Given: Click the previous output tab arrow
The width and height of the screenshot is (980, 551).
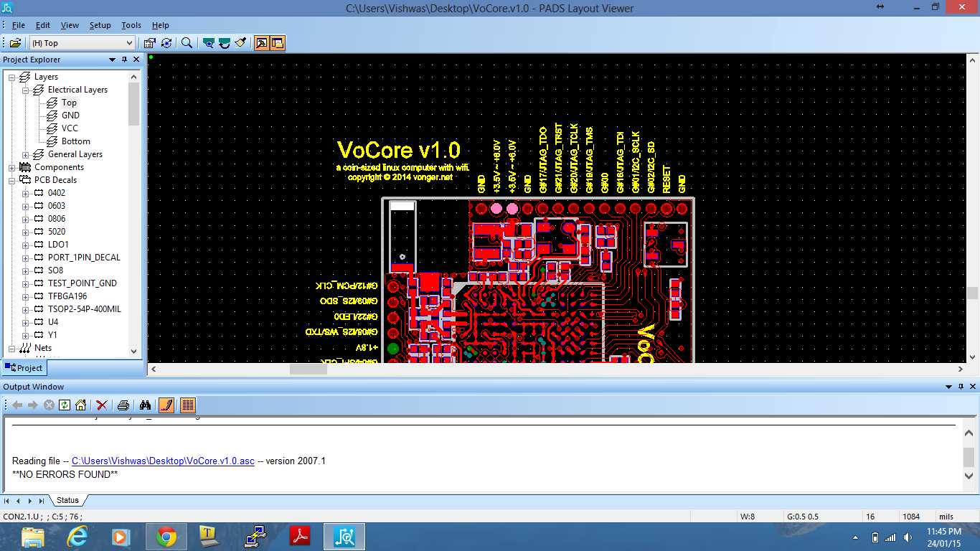Looking at the screenshot, I should pos(19,500).
